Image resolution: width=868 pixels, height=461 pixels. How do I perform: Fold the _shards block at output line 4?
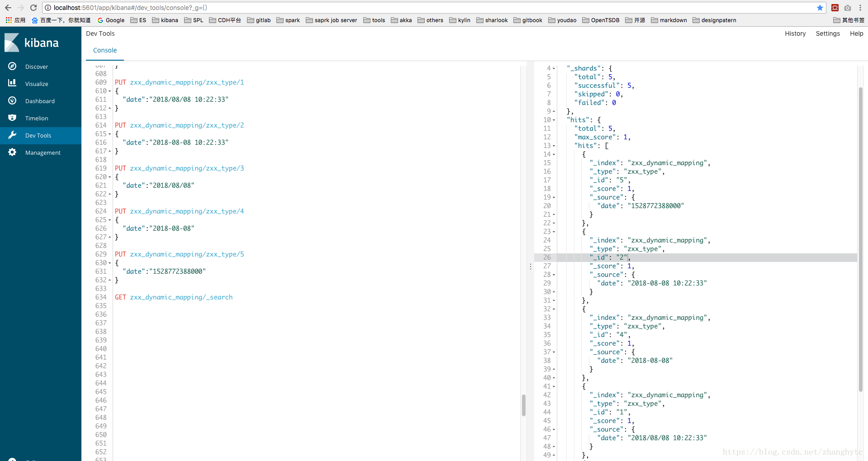[x=554, y=68]
